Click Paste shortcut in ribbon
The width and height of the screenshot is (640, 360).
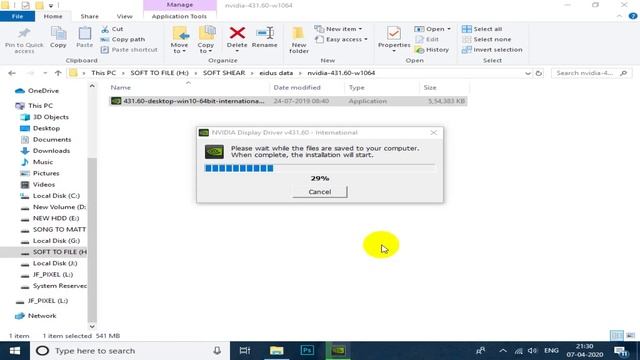tap(129, 49)
